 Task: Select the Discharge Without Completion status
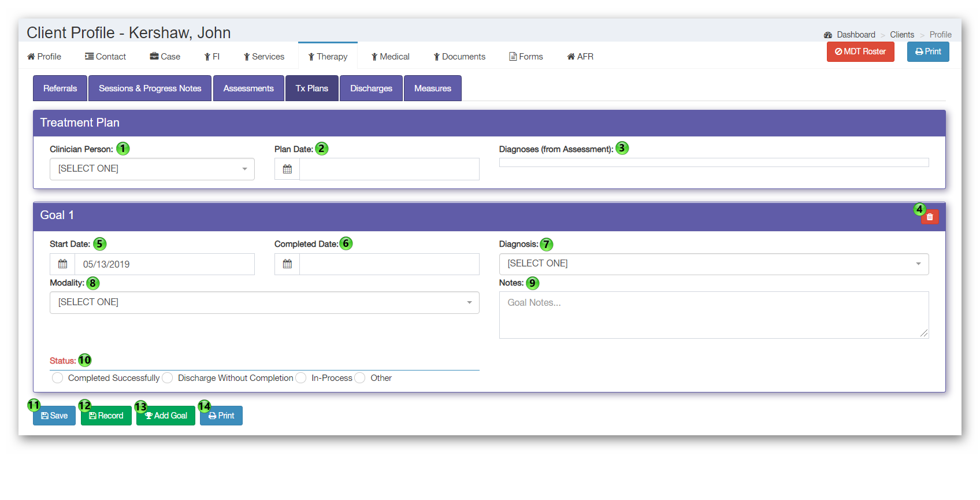point(168,378)
